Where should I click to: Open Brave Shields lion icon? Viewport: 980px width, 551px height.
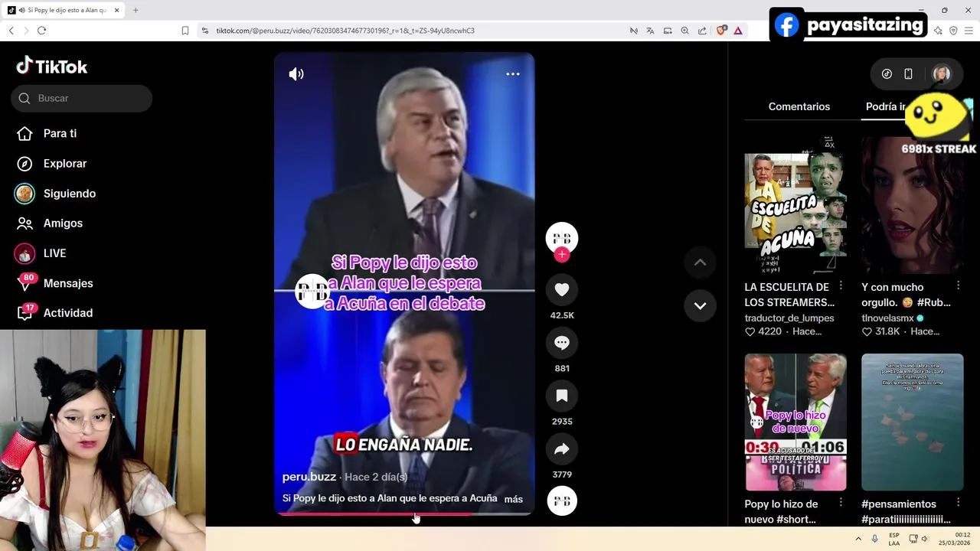(x=721, y=31)
